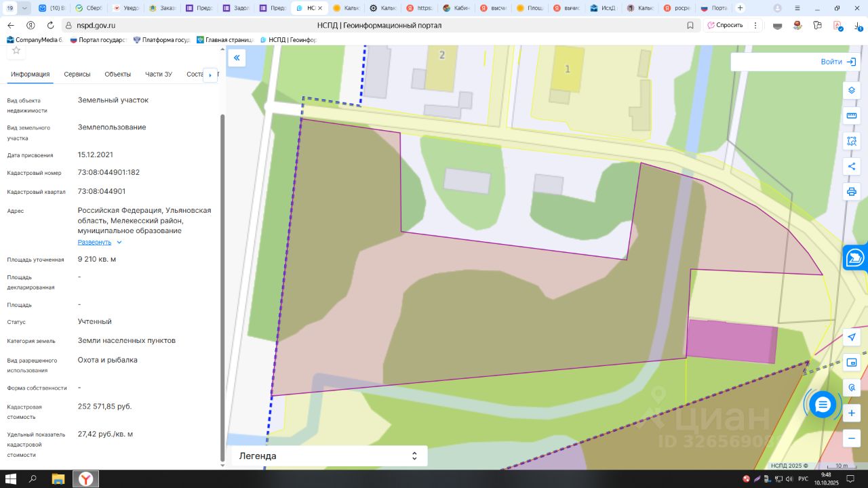Image resolution: width=868 pixels, height=488 pixels.
Task: Print the map
Action: 852,192
